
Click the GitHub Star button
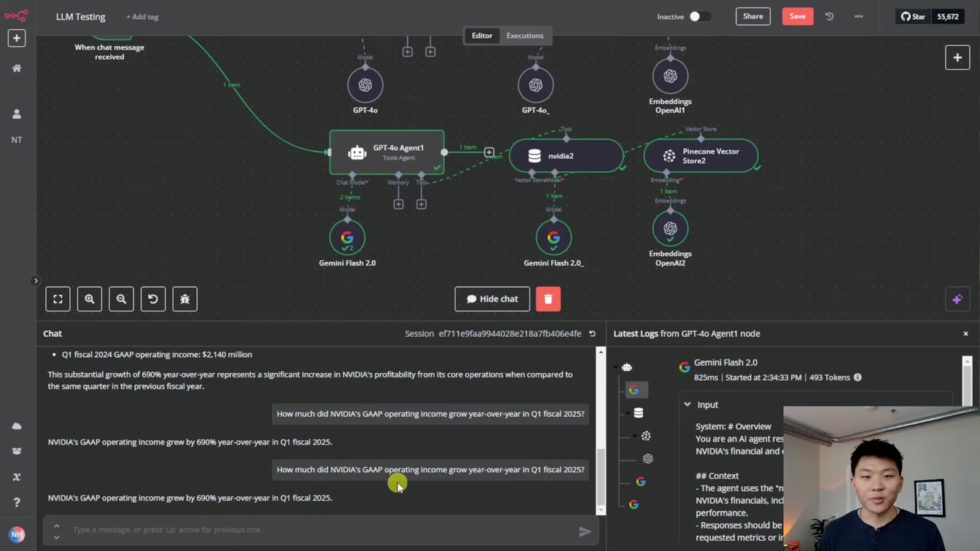(913, 16)
